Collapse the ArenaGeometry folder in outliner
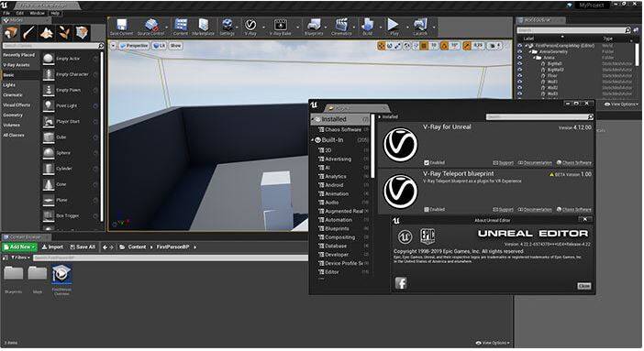The width and height of the screenshot is (644, 351). tap(531, 51)
